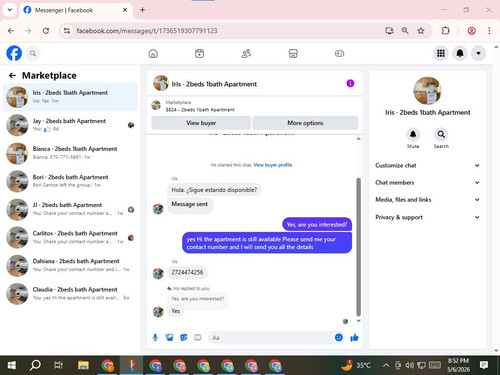
Task: Open a new browser tab with plus
Action: [142, 10]
